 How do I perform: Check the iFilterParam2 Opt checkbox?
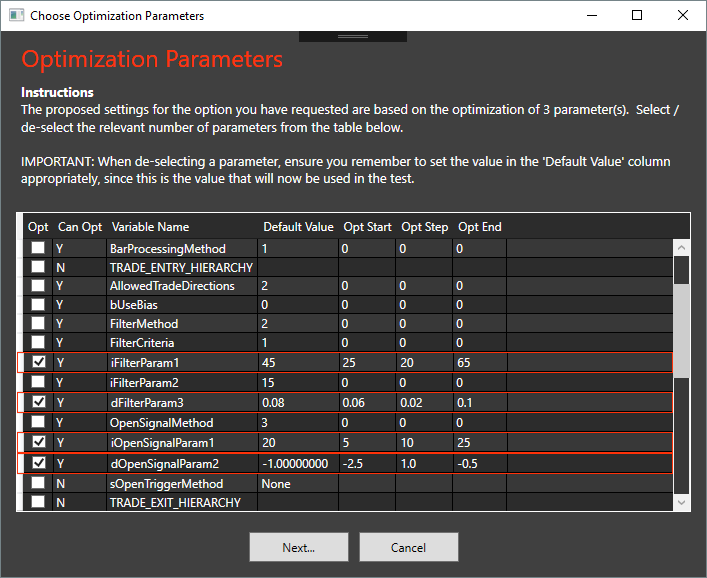click(x=38, y=382)
